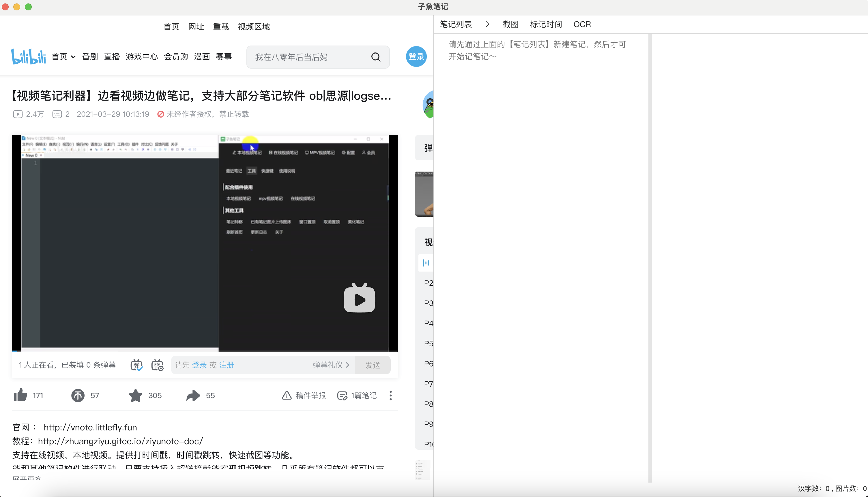Click 视频区域 in the top bar
Viewport: 868px width, 497px height.
[x=254, y=27]
